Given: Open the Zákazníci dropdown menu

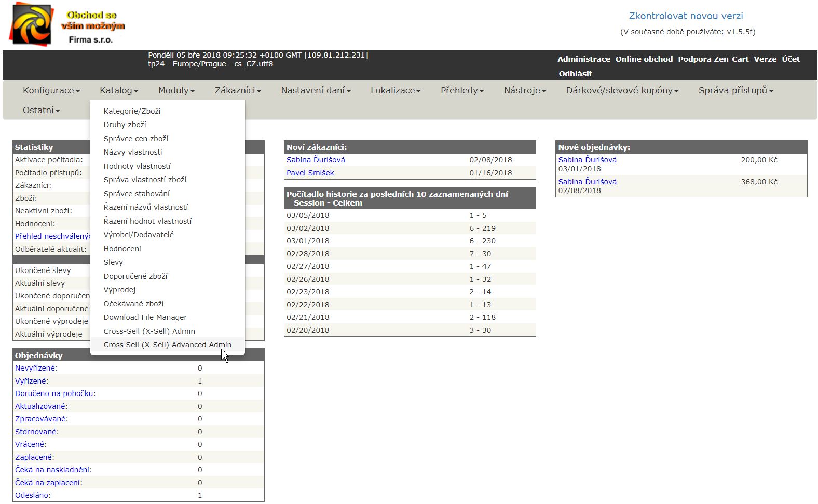Looking at the screenshot, I should 238,90.
